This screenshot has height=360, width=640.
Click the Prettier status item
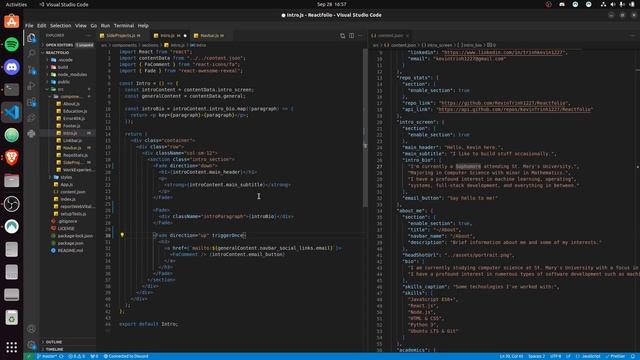pyautogui.click(x=616, y=356)
